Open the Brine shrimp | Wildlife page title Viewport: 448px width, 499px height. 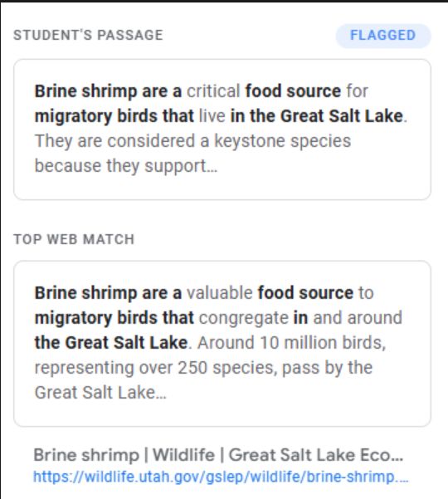(218, 454)
